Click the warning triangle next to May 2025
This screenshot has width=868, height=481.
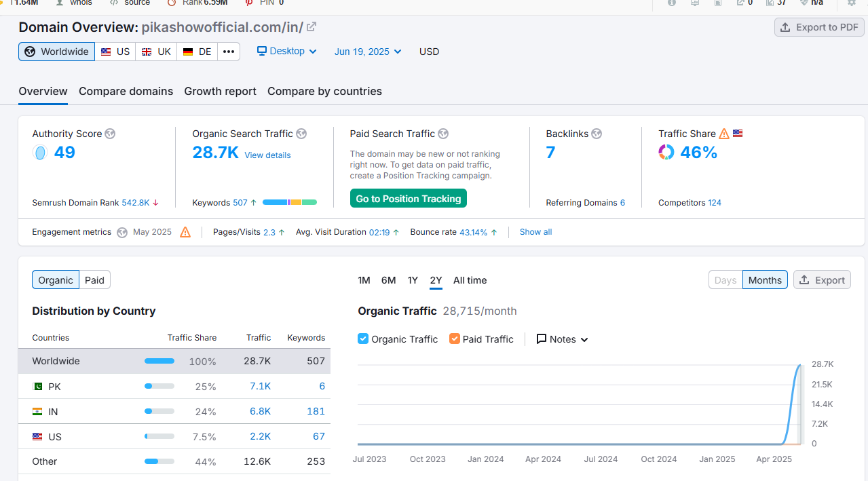tap(185, 232)
